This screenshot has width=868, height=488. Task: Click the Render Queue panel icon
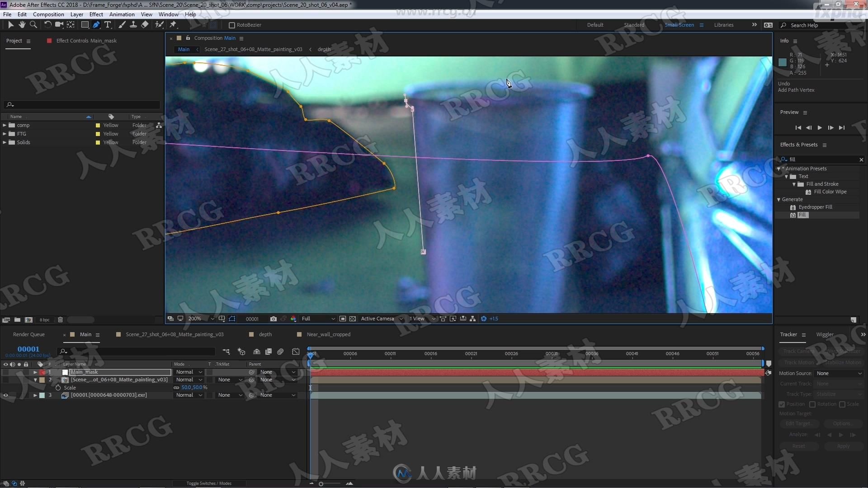pyautogui.click(x=29, y=334)
